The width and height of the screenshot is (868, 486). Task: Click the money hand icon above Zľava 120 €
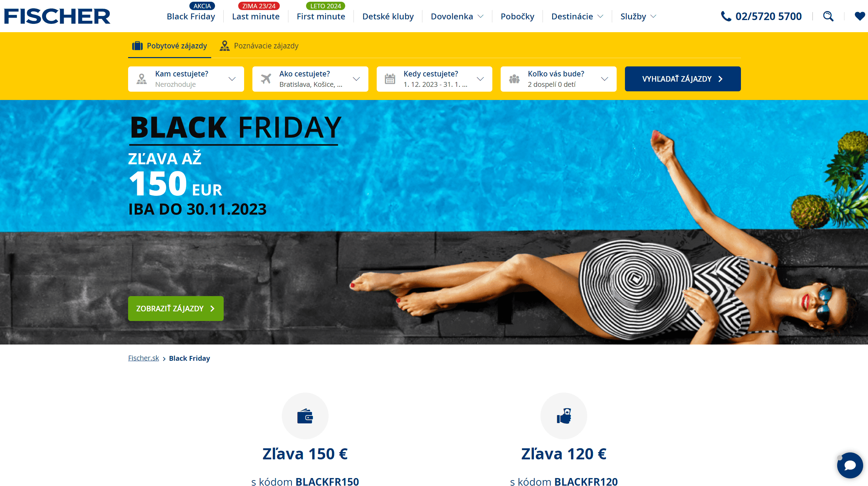tap(564, 416)
